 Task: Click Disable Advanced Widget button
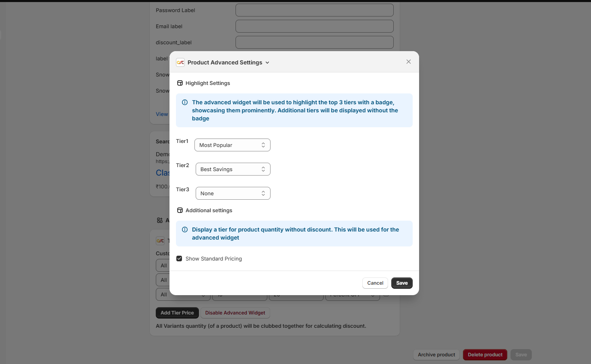[x=235, y=313]
